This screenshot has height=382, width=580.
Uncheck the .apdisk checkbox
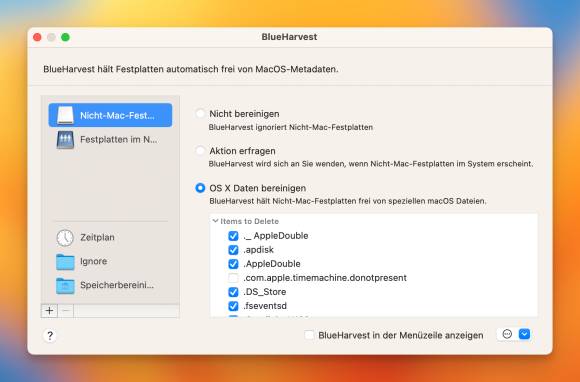(x=233, y=250)
